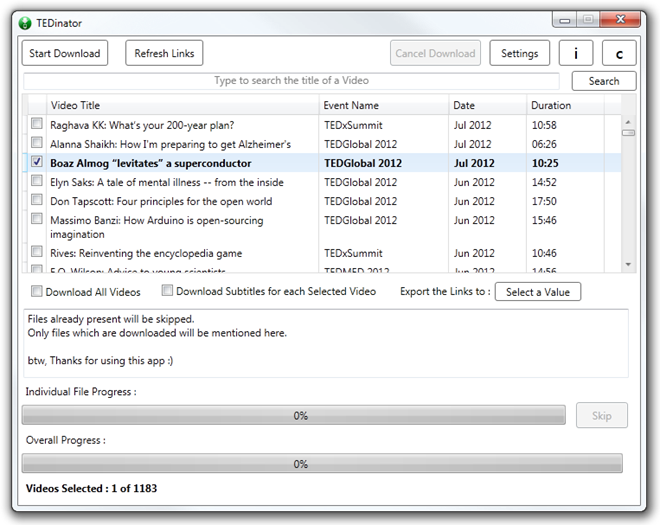Image resolution: width=660 pixels, height=525 pixels.
Task: Check the Raghava KK video checkbox
Action: (37, 125)
